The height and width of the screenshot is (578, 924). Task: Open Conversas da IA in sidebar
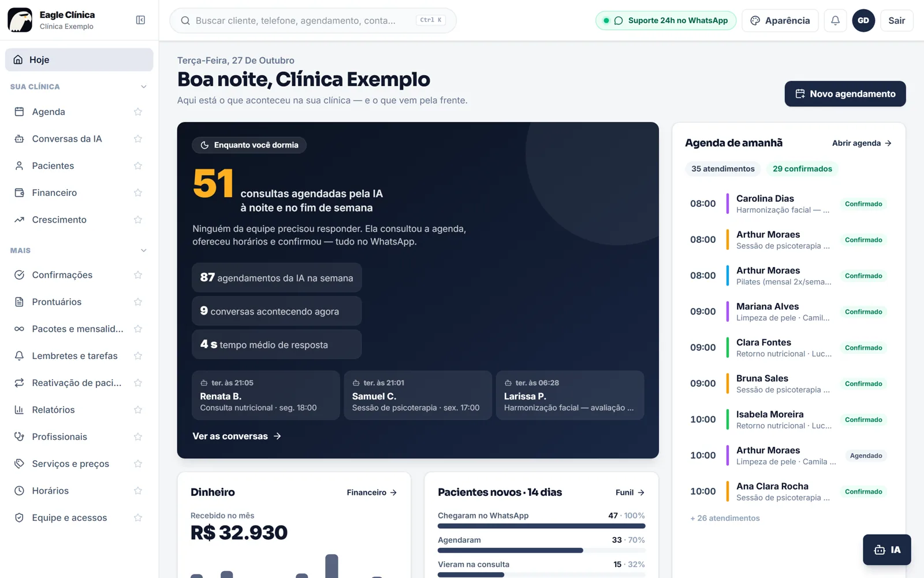(x=67, y=139)
